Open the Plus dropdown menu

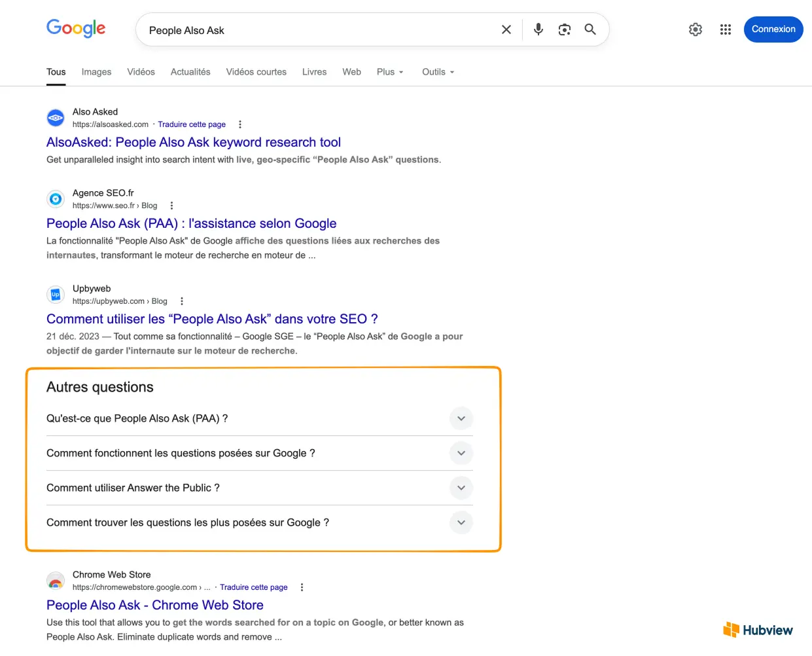point(391,72)
